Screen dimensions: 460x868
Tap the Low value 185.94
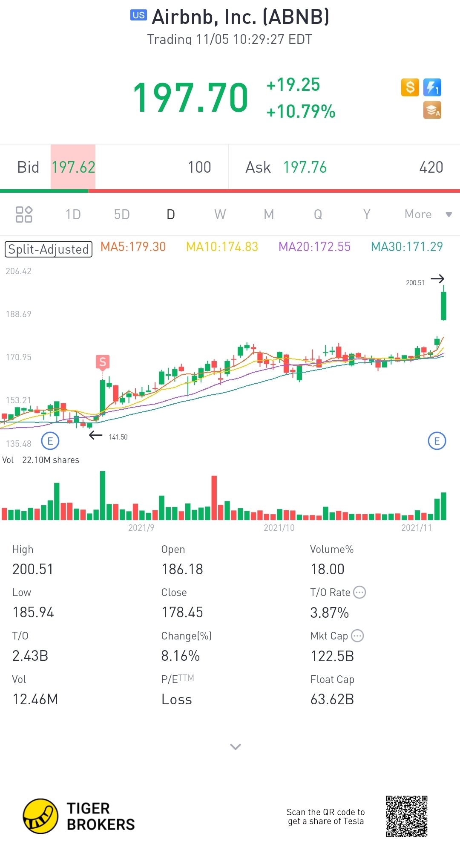(33, 613)
